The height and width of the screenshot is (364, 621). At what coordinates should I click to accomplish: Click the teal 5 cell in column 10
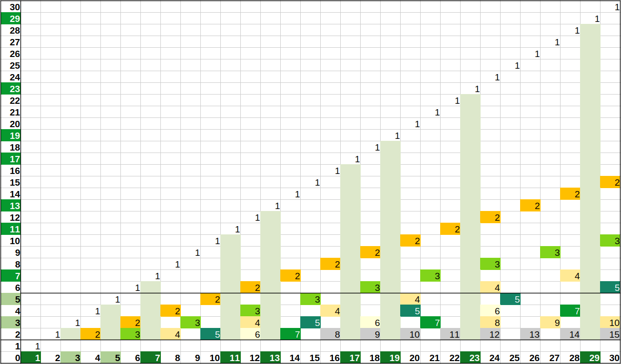(x=211, y=334)
